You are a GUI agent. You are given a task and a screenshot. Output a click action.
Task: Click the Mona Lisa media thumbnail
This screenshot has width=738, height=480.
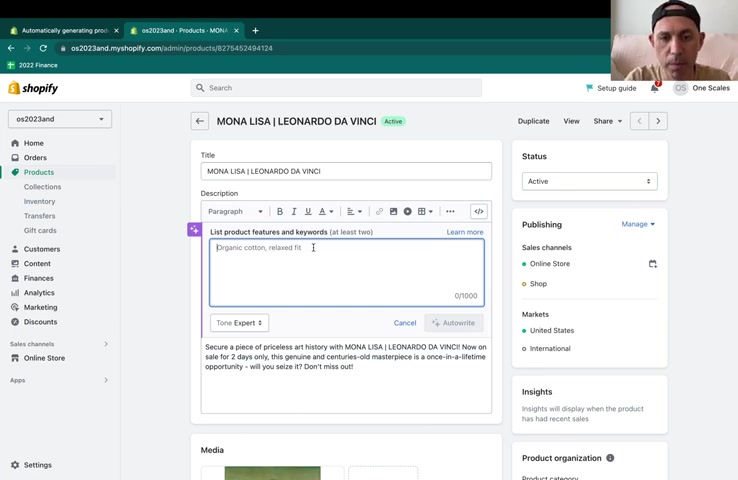[273, 473]
